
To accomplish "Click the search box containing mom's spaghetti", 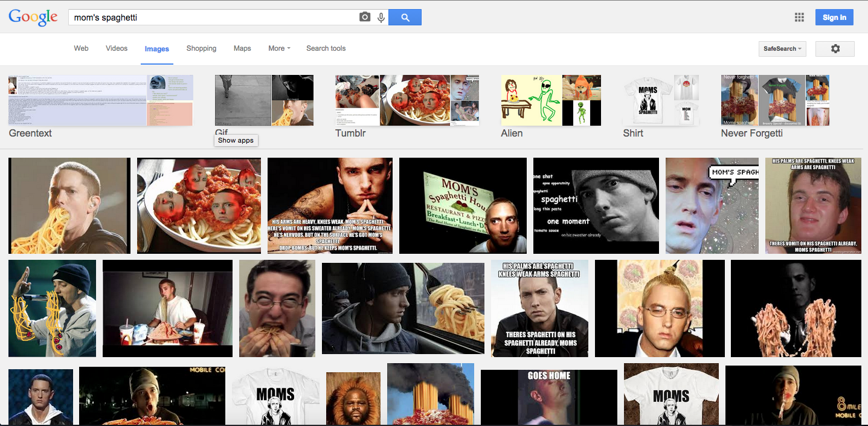I will pos(211,18).
